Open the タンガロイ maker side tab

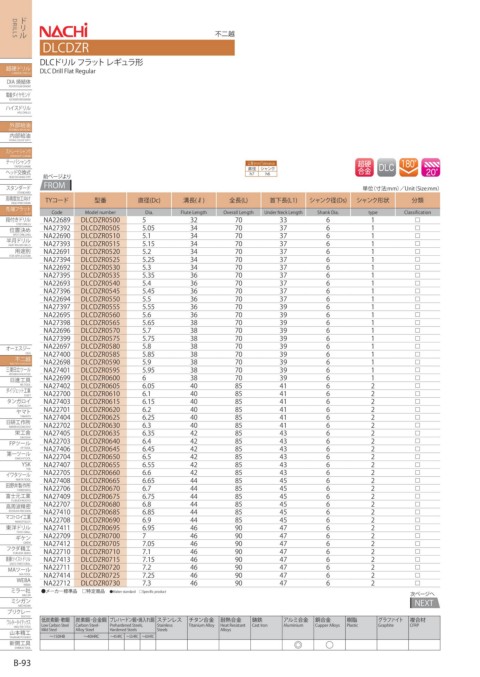tap(16, 402)
